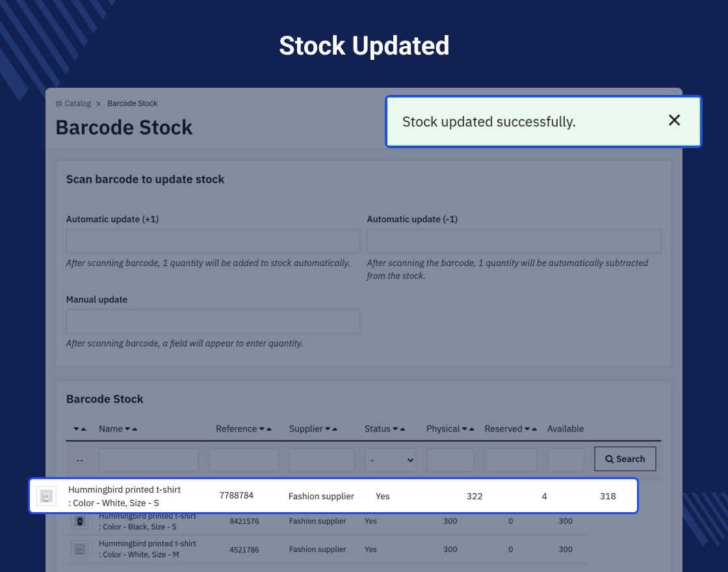
Task: Select reference 4521786
Action: point(244,550)
